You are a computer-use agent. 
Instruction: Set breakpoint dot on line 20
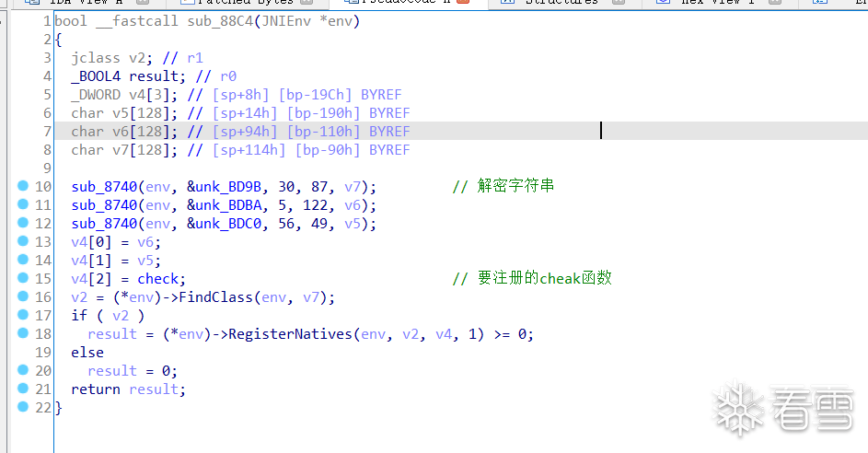coord(23,369)
